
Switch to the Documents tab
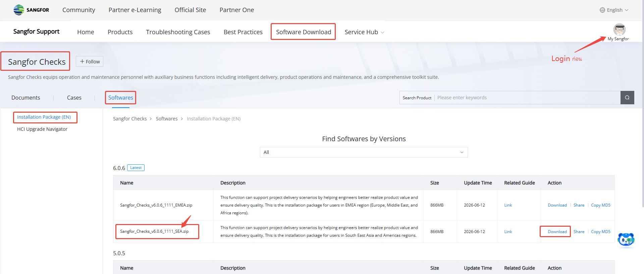pos(26,98)
